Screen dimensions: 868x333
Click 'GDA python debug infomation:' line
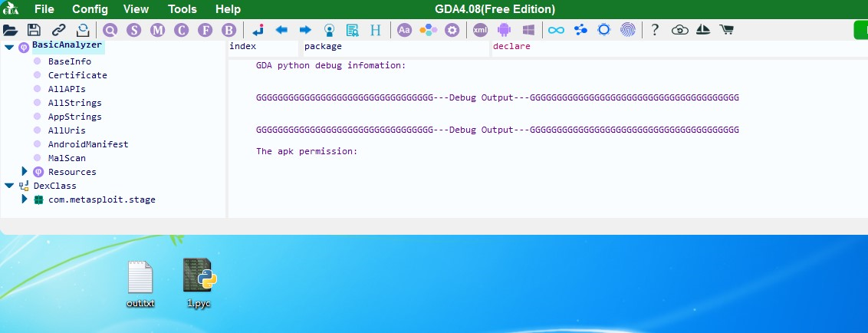331,65
